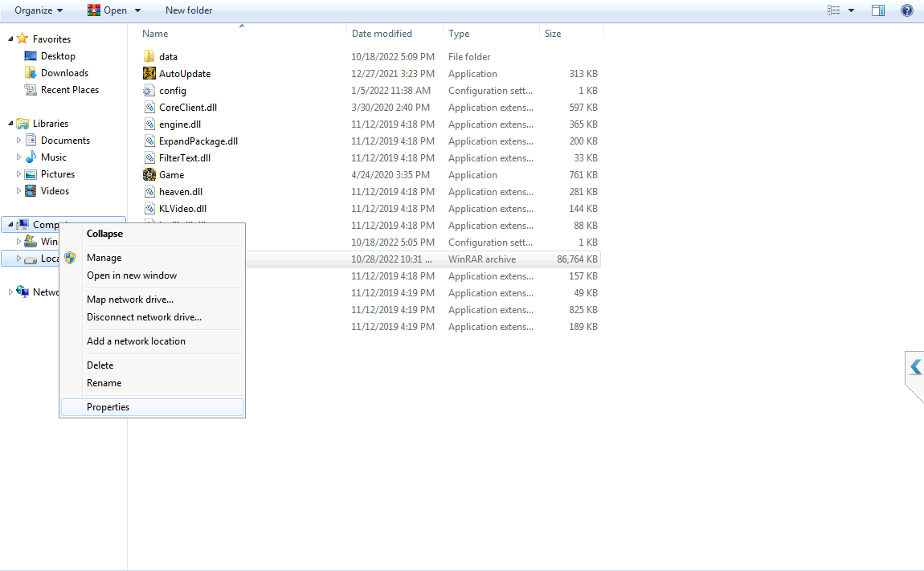Expand the Documents library tree node
The width and height of the screenshot is (924, 571).
19,141
